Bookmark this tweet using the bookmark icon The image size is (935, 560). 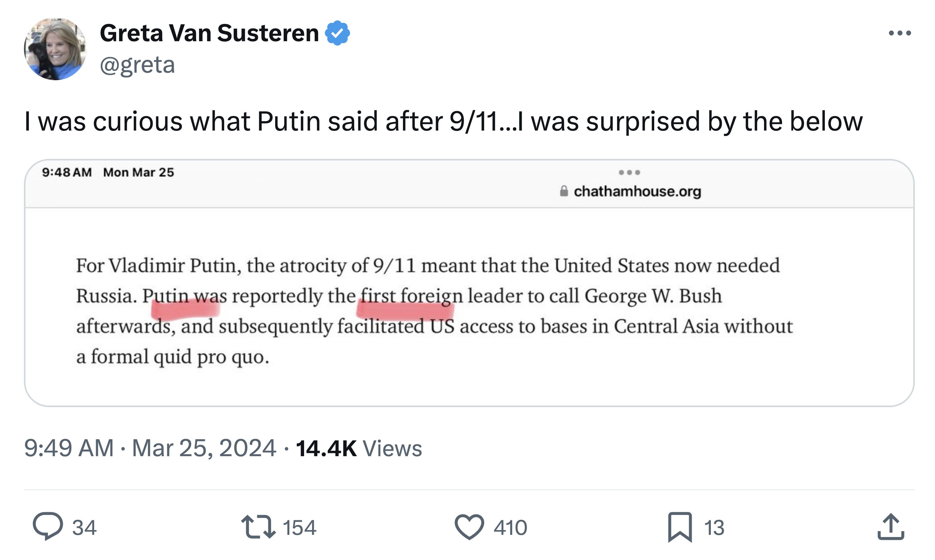[680, 527]
